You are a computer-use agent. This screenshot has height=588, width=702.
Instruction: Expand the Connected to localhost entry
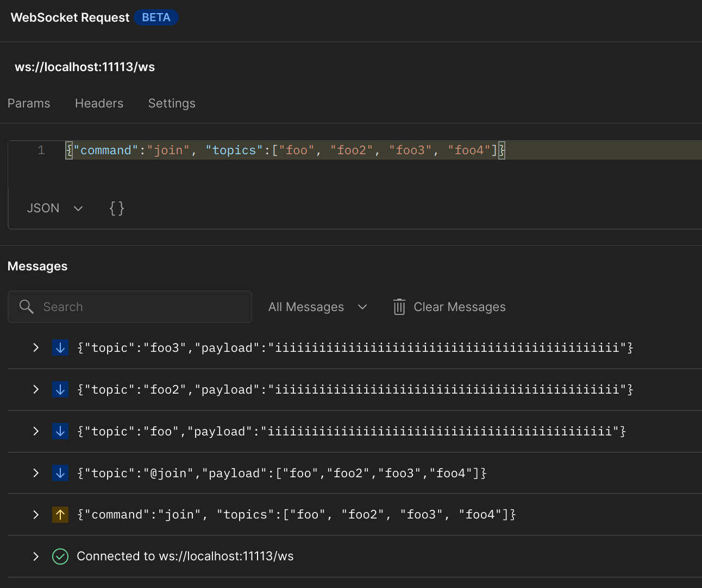tap(36, 556)
